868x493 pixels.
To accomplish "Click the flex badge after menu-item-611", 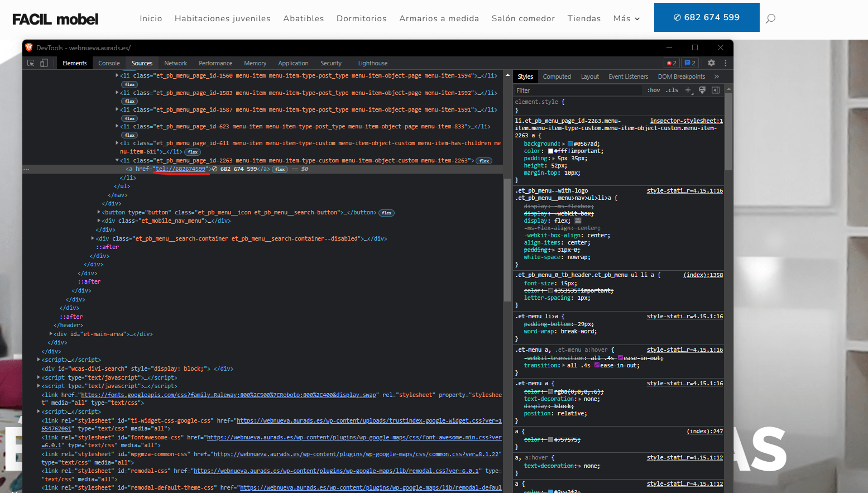I will (193, 152).
